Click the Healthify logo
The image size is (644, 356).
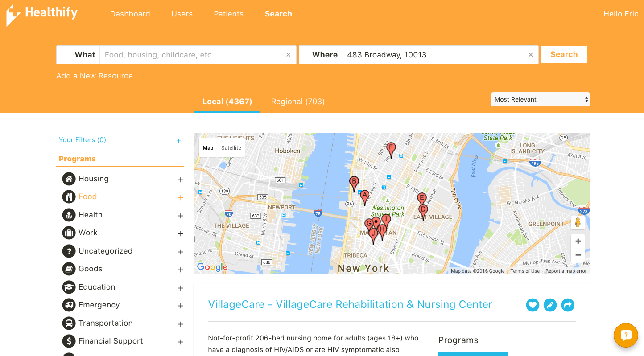pos(42,14)
